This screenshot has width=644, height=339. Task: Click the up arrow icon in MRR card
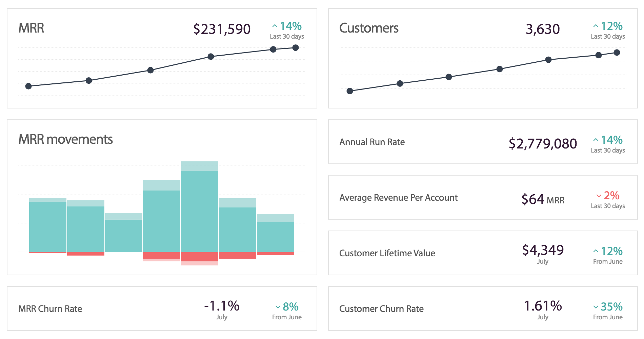coord(275,26)
